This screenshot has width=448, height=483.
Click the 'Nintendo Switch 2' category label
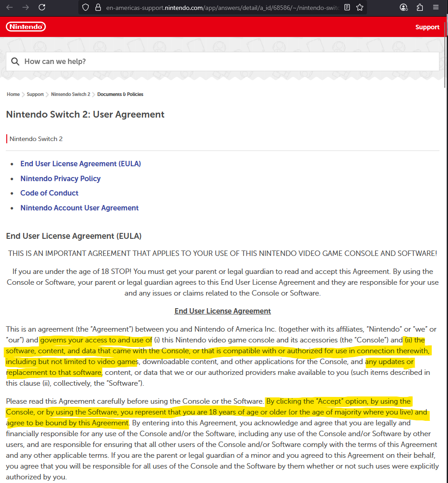pyautogui.click(x=36, y=139)
